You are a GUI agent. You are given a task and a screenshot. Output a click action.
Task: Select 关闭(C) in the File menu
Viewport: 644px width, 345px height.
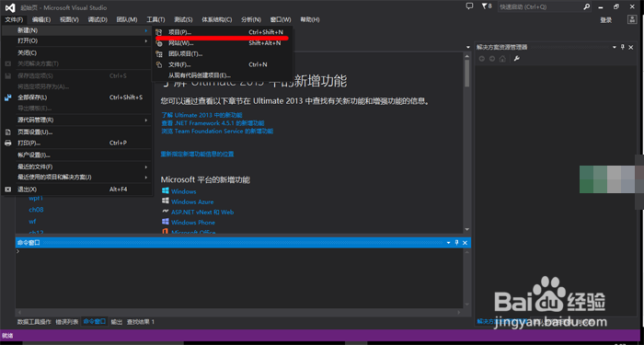tap(76, 53)
